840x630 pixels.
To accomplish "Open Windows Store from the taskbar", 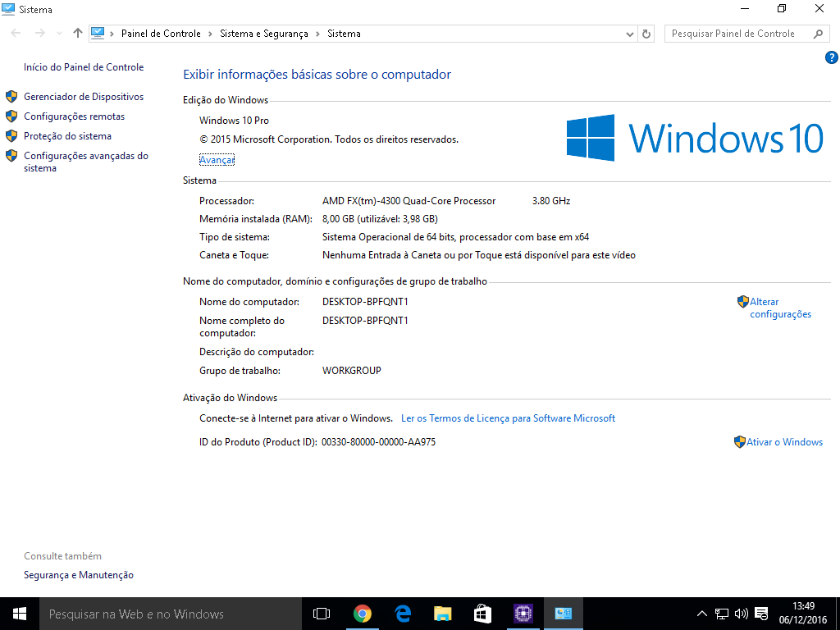I will (482, 614).
